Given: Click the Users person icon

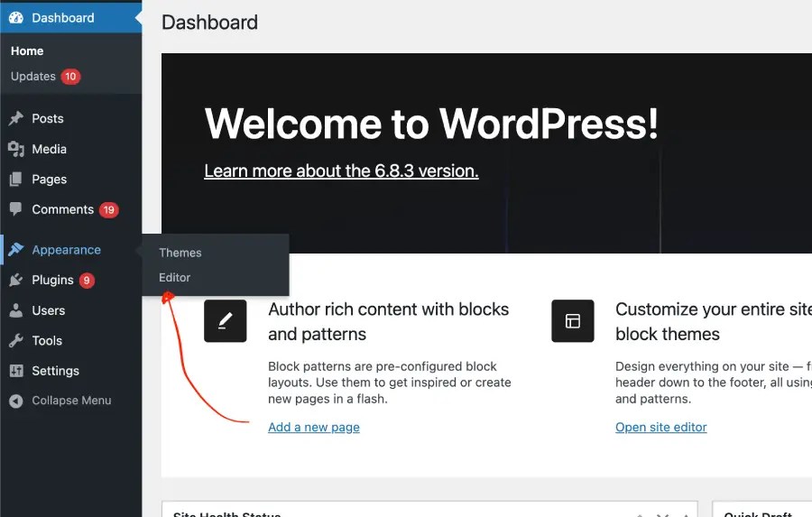Looking at the screenshot, I should point(16,310).
